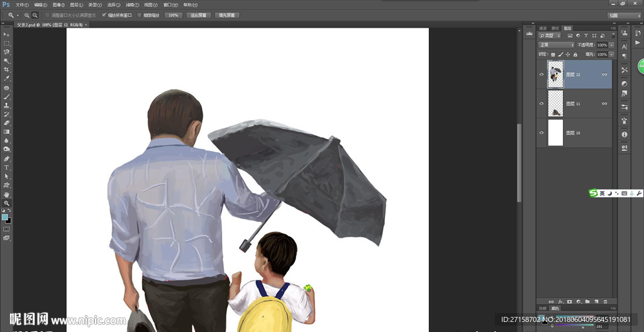Image resolution: width=644 pixels, height=332 pixels.
Task: Select the Type tool in the toolbox
Action: (7, 168)
